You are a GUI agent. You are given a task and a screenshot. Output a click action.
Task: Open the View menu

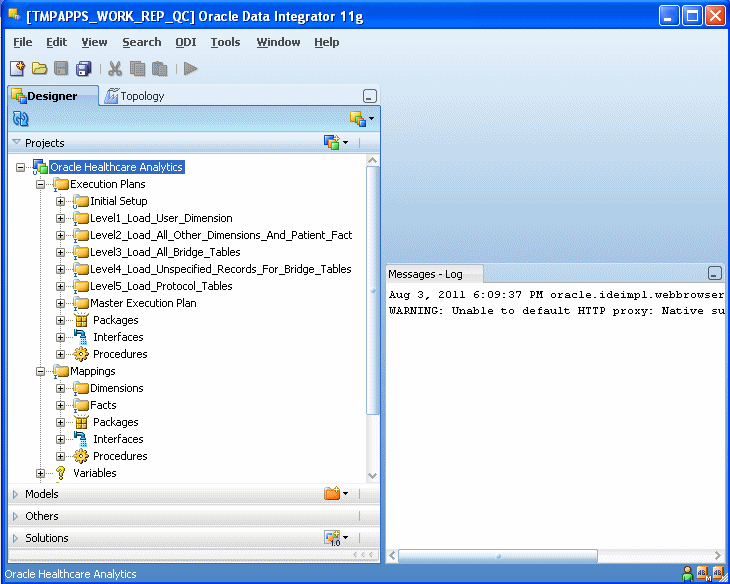tap(94, 42)
